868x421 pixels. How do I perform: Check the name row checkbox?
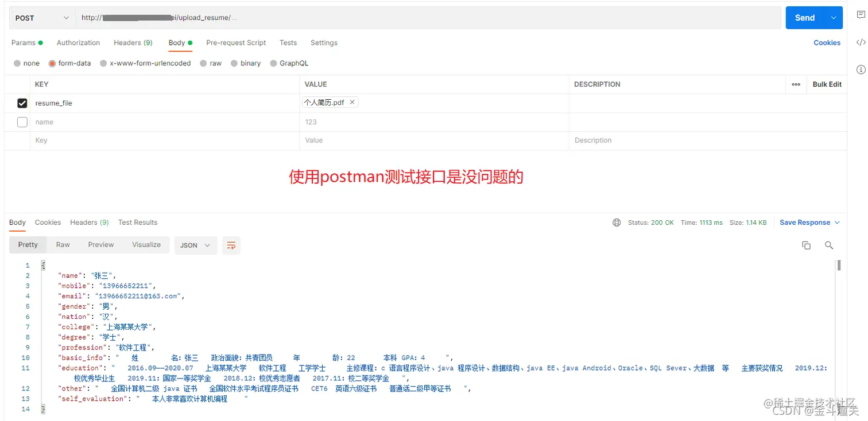pos(22,122)
